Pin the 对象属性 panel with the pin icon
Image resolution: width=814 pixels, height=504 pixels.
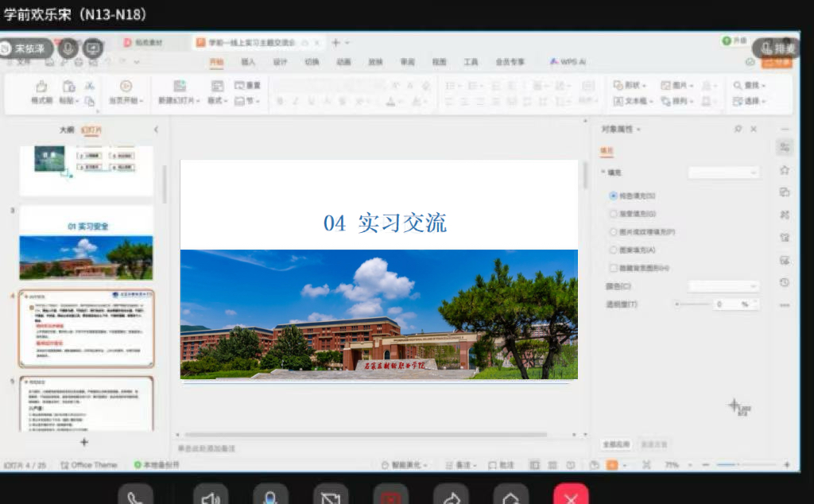[738, 129]
